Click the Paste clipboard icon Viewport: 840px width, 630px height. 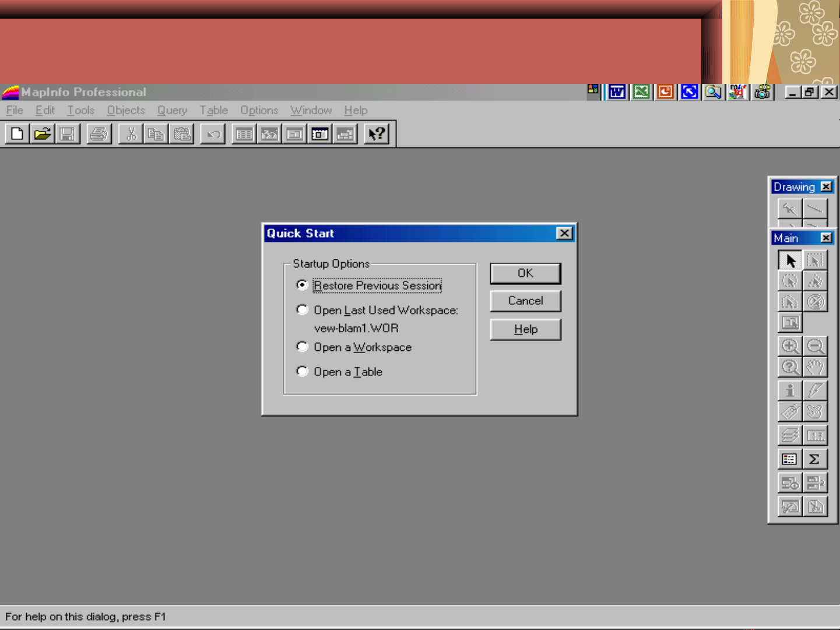(182, 134)
